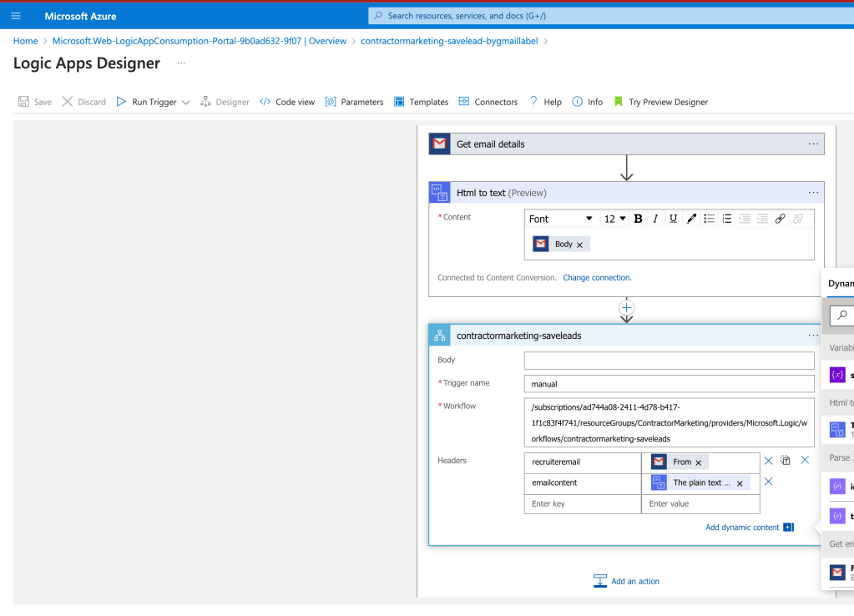Delete the recruiteremail header row
854x616 pixels.
pyautogui.click(x=769, y=461)
